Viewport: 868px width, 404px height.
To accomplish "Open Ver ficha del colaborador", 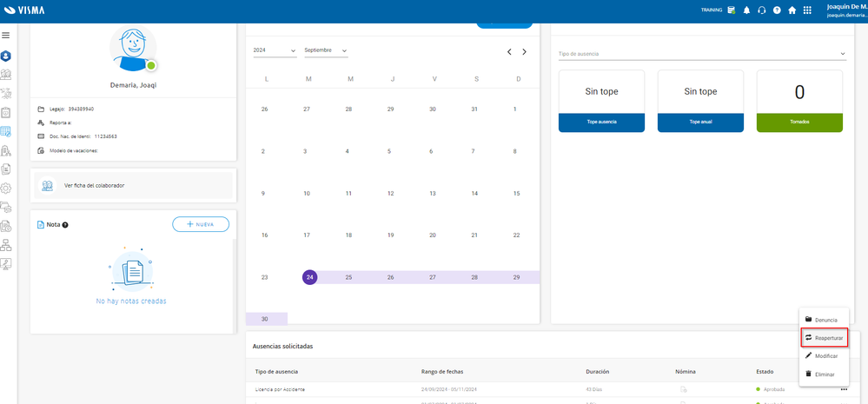I will click(x=134, y=185).
